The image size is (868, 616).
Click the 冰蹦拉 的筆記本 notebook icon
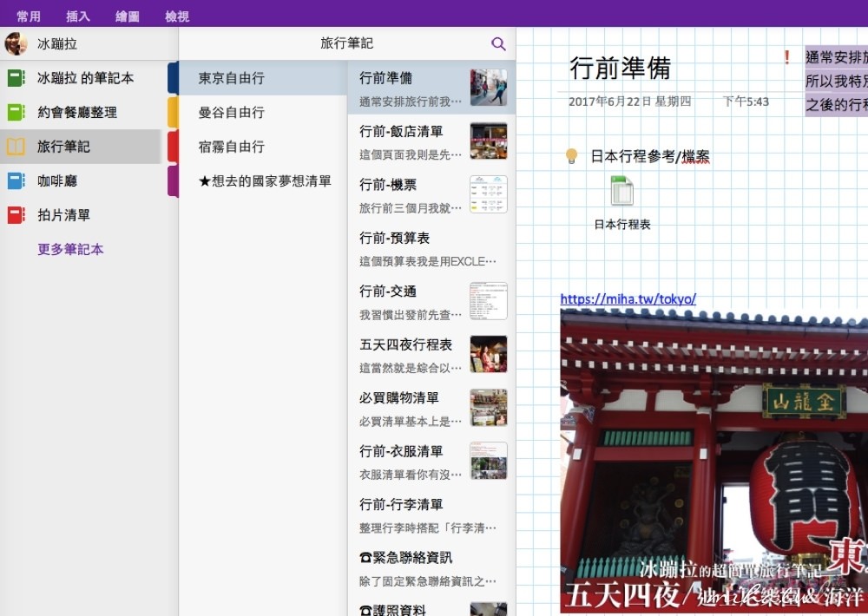[15, 77]
